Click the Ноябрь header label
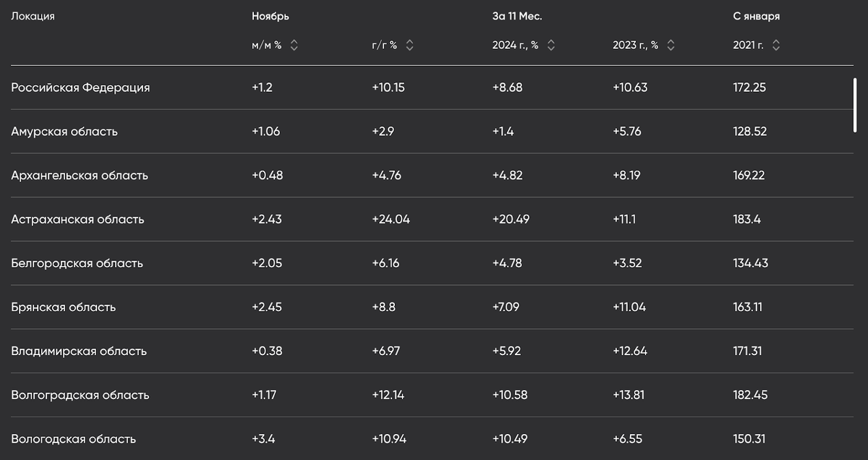This screenshot has height=460, width=868. click(x=265, y=16)
